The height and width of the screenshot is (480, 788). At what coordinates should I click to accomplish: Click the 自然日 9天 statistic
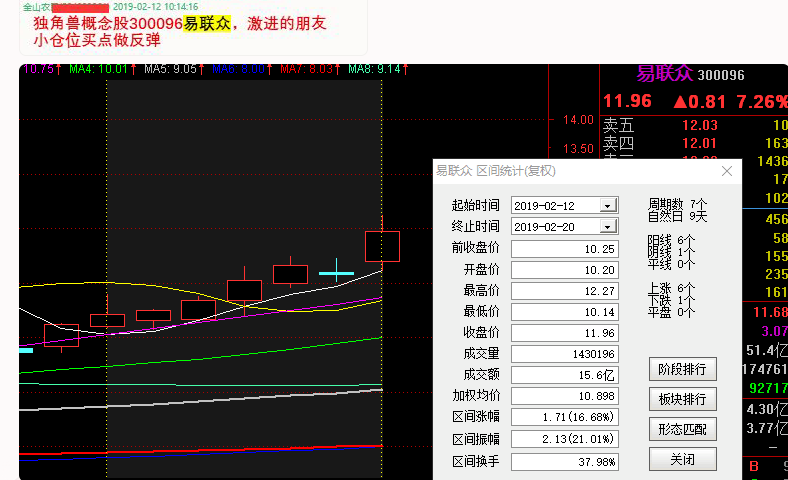(677, 217)
